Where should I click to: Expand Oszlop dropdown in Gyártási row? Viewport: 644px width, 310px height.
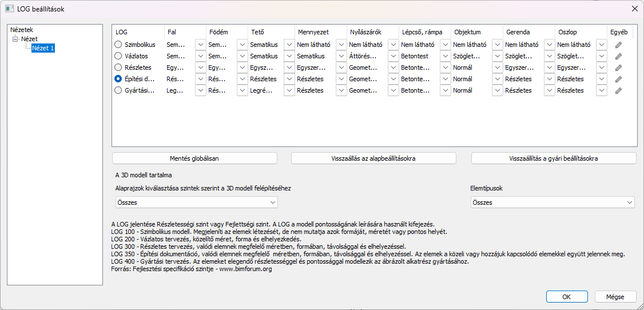pyautogui.click(x=602, y=90)
